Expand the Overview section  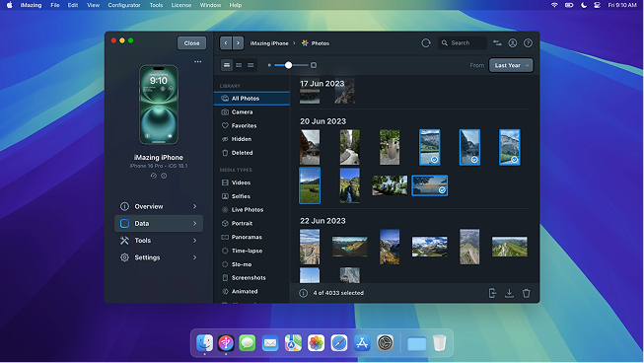159,206
